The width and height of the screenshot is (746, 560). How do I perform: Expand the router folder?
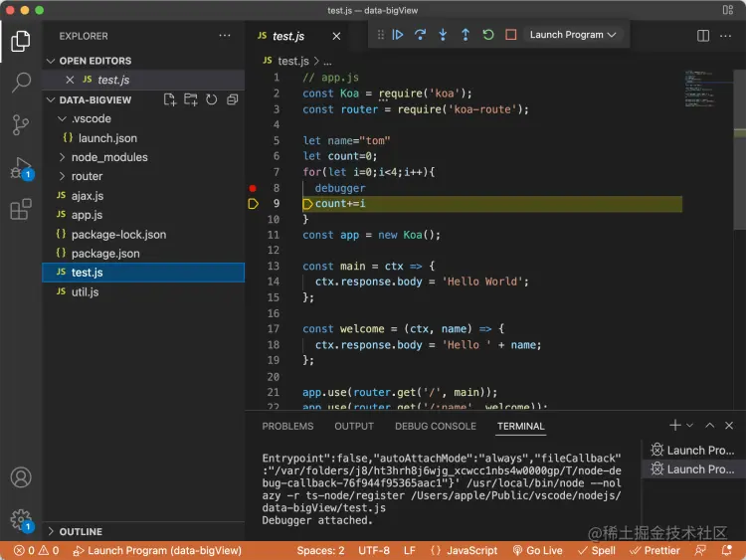(x=62, y=176)
